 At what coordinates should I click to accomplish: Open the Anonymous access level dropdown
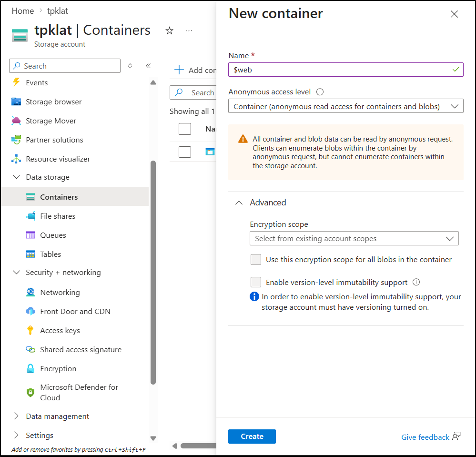coord(345,106)
